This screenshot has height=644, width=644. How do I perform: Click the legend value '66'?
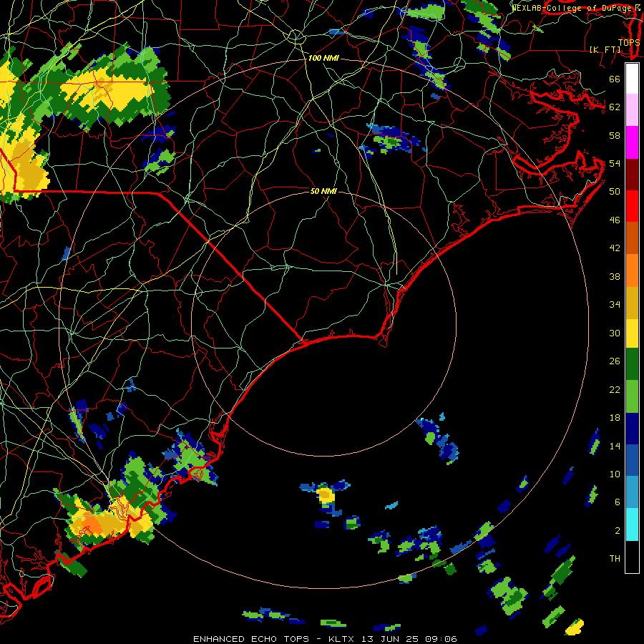[x=615, y=79]
